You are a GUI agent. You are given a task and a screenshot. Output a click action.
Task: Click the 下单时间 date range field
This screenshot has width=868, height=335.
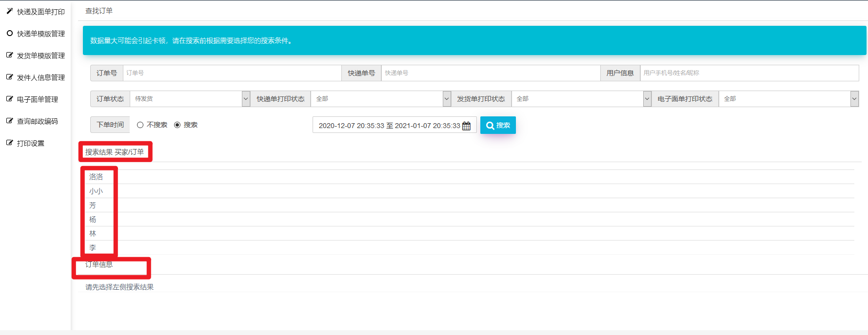tap(395, 125)
